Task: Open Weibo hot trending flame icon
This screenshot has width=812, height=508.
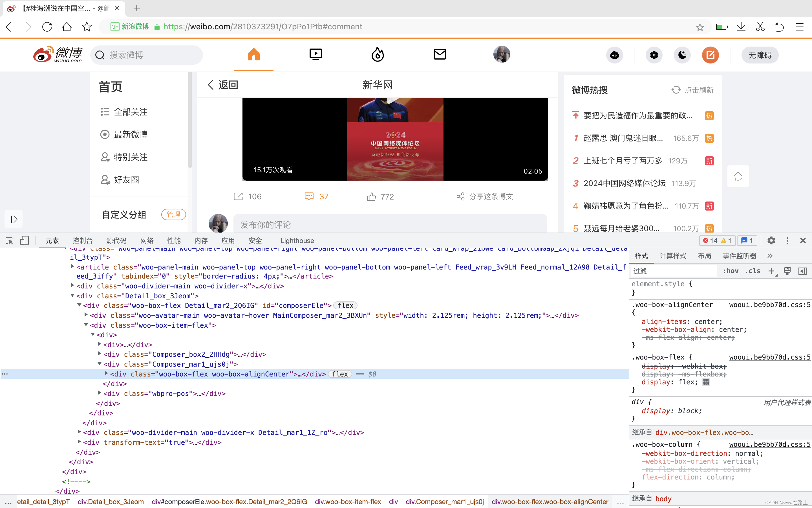Action: pos(378,54)
